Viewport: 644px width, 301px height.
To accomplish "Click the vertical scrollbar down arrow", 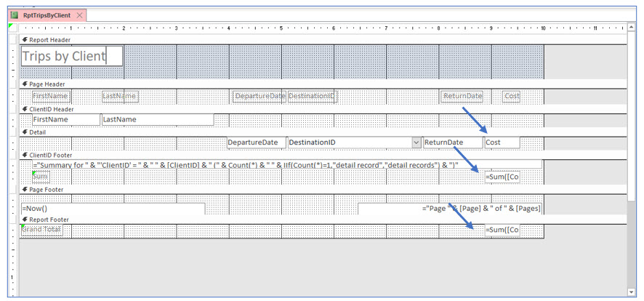I will click(x=631, y=292).
